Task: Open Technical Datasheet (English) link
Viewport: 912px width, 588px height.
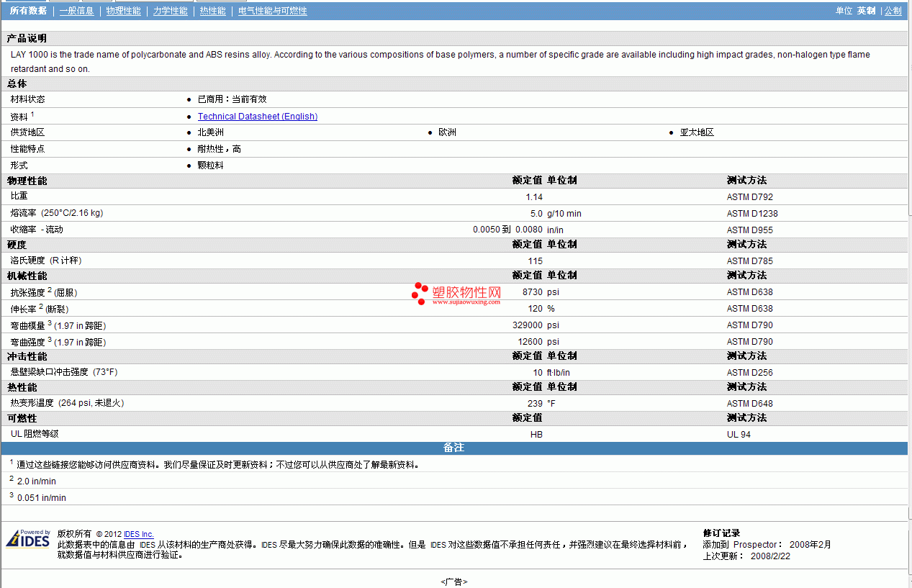Action: point(258,117)
